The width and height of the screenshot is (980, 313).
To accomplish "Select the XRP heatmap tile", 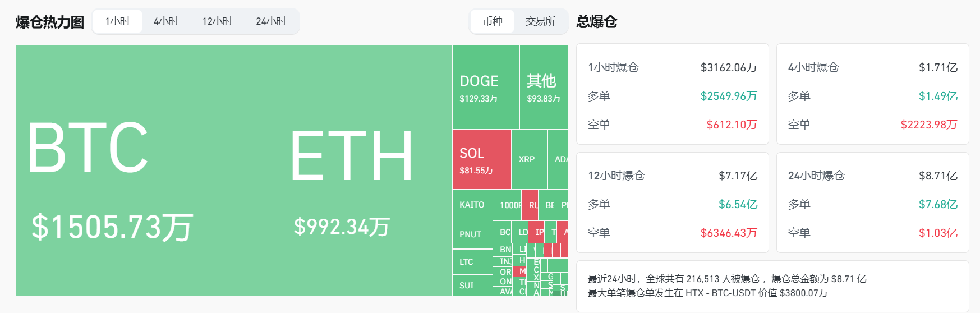I will pos(530,159).
